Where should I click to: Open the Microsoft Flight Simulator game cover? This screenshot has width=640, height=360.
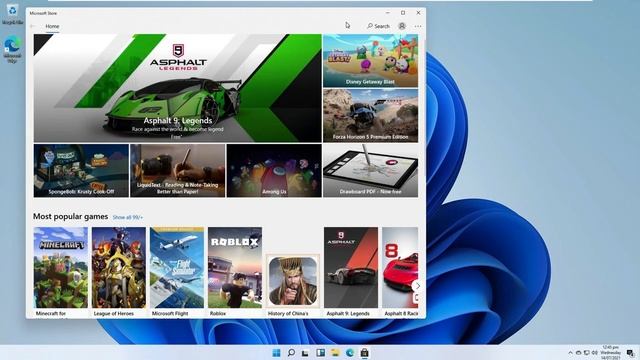(x=177, y=267)
